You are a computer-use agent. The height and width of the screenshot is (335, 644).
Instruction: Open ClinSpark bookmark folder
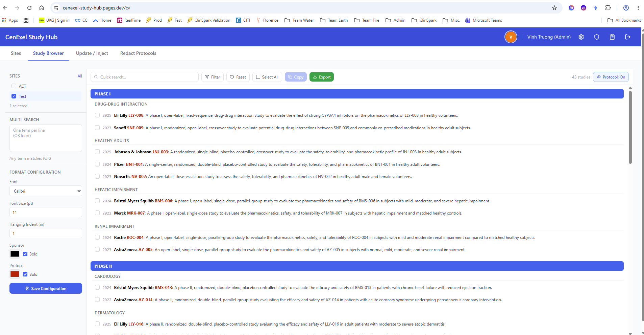tap(424, 20)
